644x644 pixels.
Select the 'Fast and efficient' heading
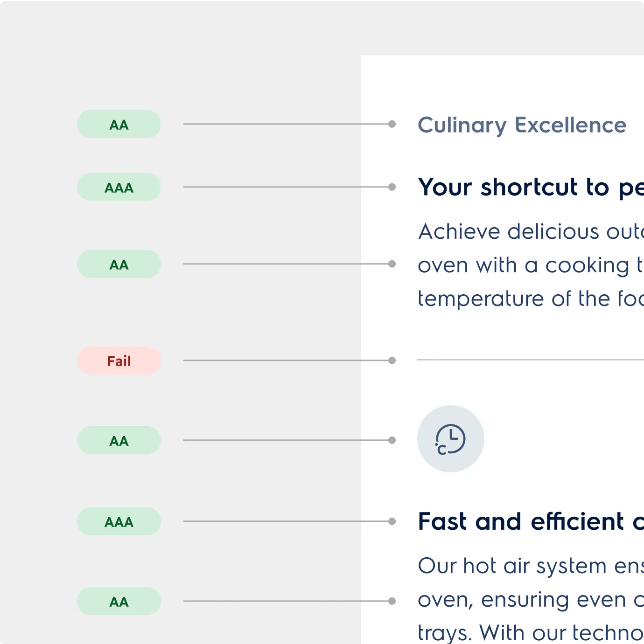pyautogui.click(x=531, y=521)
